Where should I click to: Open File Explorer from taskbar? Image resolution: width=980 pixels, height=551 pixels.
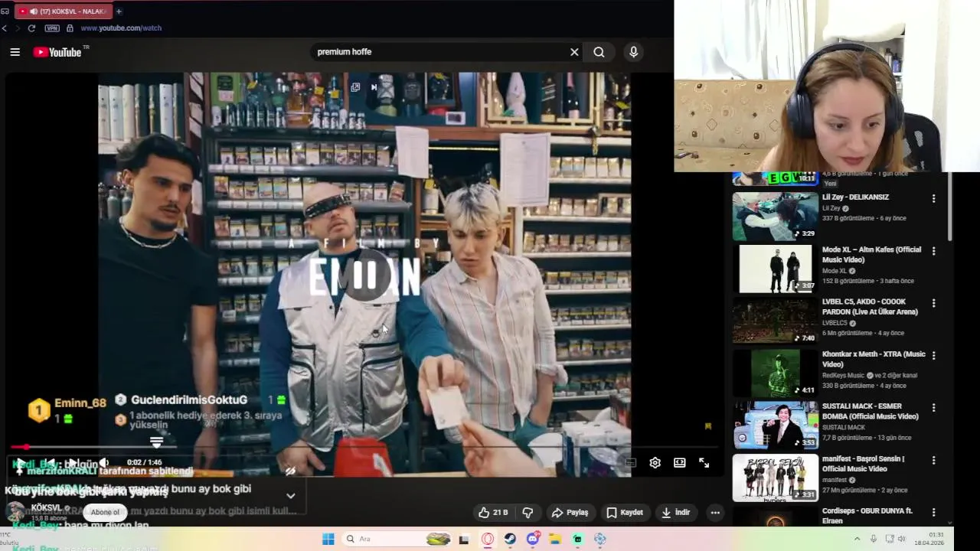(555, 540)
